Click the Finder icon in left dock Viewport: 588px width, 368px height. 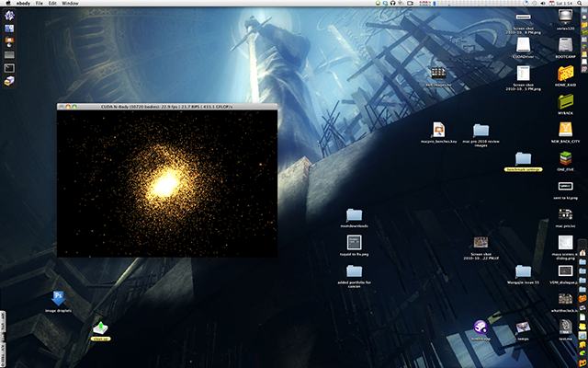pyautogui.click(x=9, y=29)
